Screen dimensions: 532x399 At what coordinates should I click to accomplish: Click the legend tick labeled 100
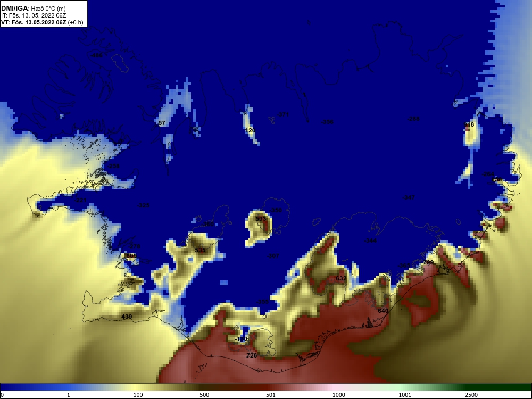138,395
